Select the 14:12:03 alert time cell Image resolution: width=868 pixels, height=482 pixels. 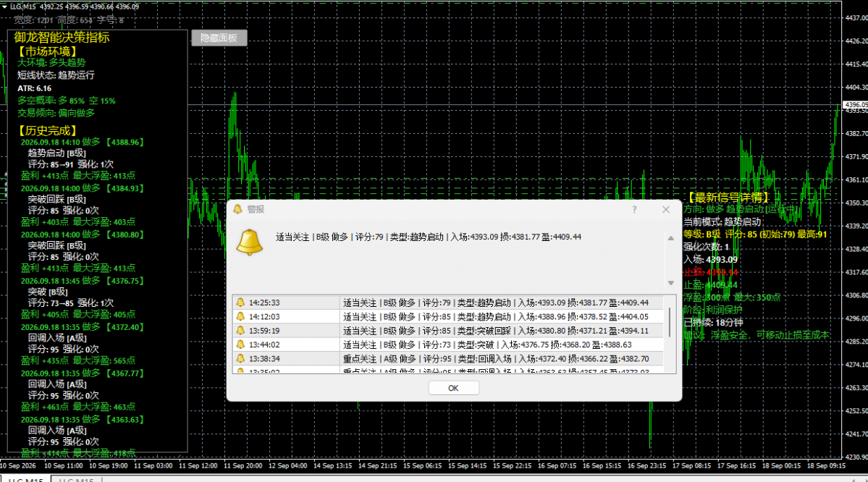(x=264, y=316)
